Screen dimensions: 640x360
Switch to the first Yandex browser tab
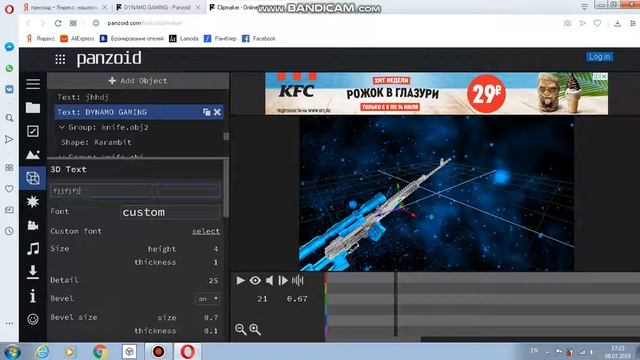point(63,7)
